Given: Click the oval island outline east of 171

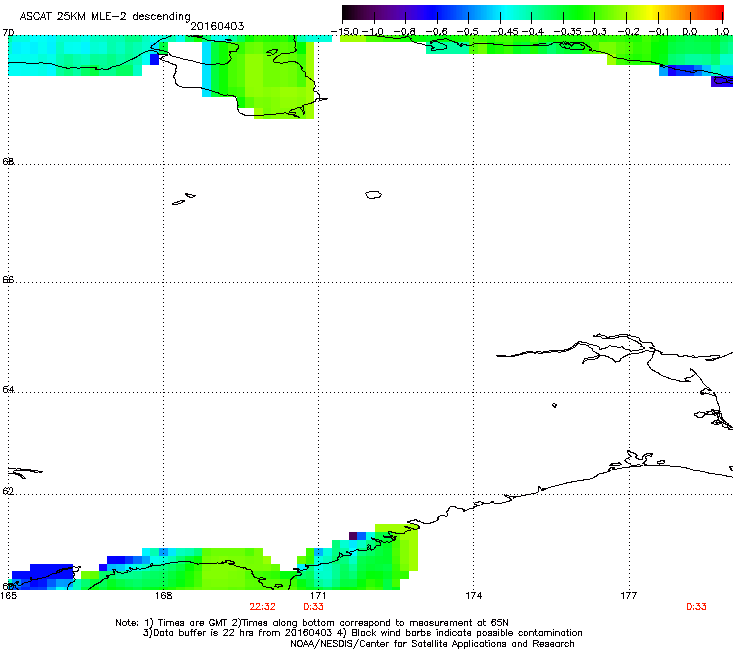Looking at the screenshot, I should 373,194.
